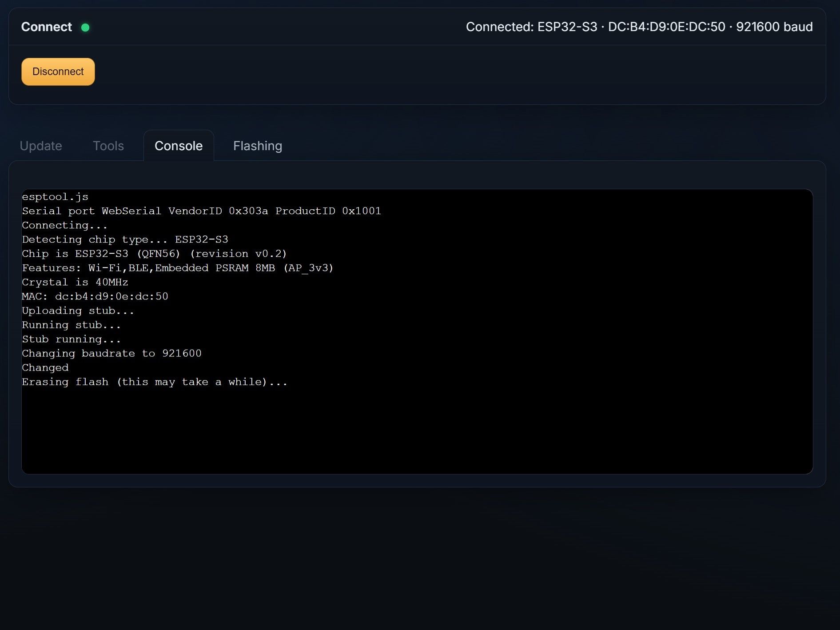This screenshot has width=840, height=630.
Task: Select the Chip is ESP32-S3 log entry
Action: coord(154,253)
